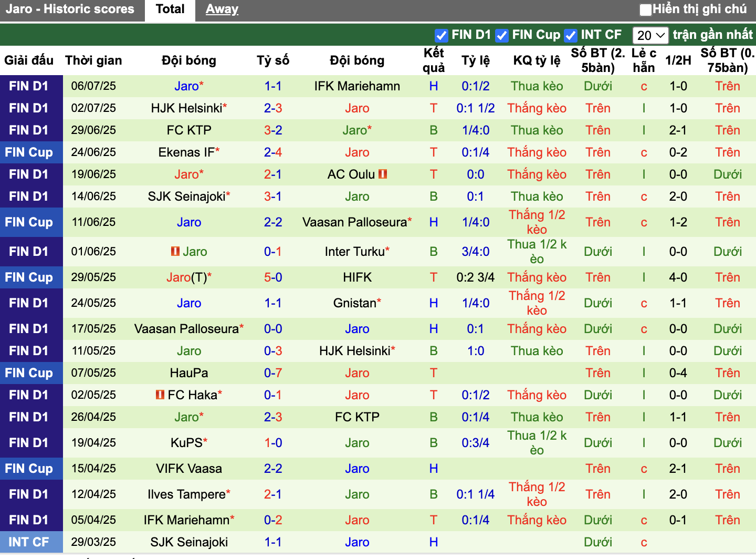Uncheck the FIN Cup filter checkbox
The height and width of the screenshot is (559, 756).
502,35
